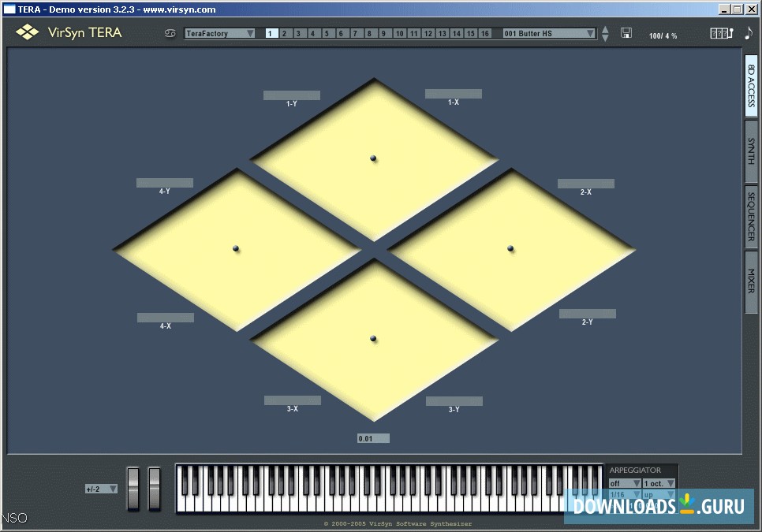Click the ball in the right XY pad
The width and height of the screenshot is (762, 532).
click(510, 248)
